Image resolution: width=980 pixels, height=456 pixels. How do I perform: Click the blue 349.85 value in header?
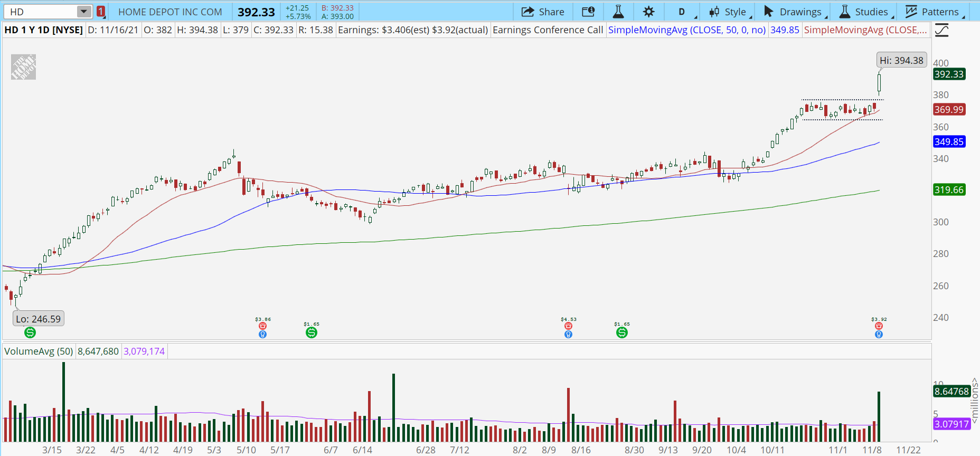(x=785, y=30)
